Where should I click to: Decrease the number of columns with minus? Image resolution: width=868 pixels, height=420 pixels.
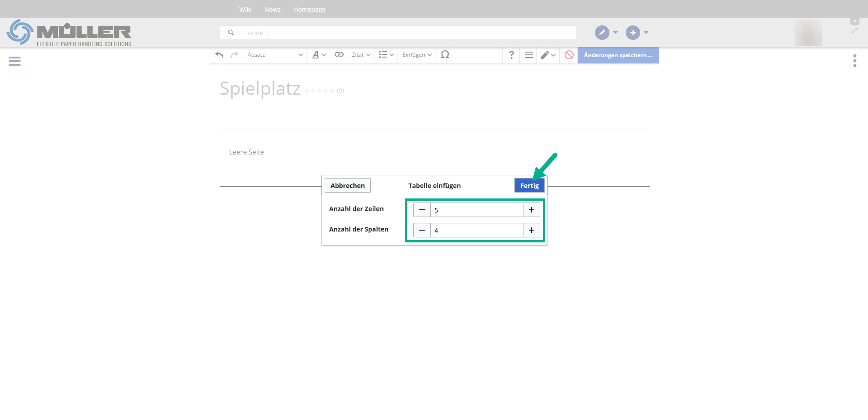point(422,230)
